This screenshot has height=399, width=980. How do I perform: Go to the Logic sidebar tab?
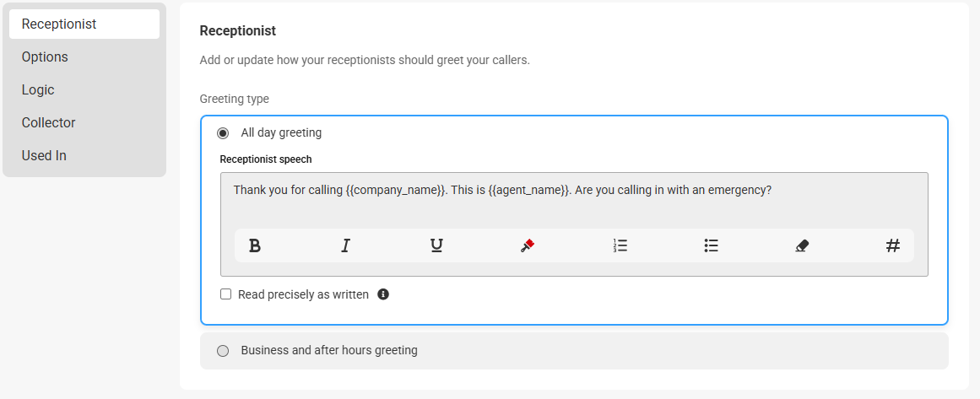pyautogui.click(x=84, y=90)
